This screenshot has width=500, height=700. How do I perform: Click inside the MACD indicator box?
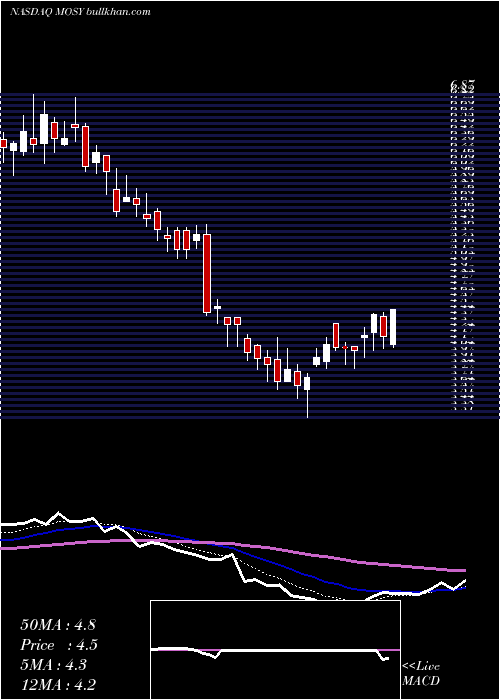tap(275, 650)
